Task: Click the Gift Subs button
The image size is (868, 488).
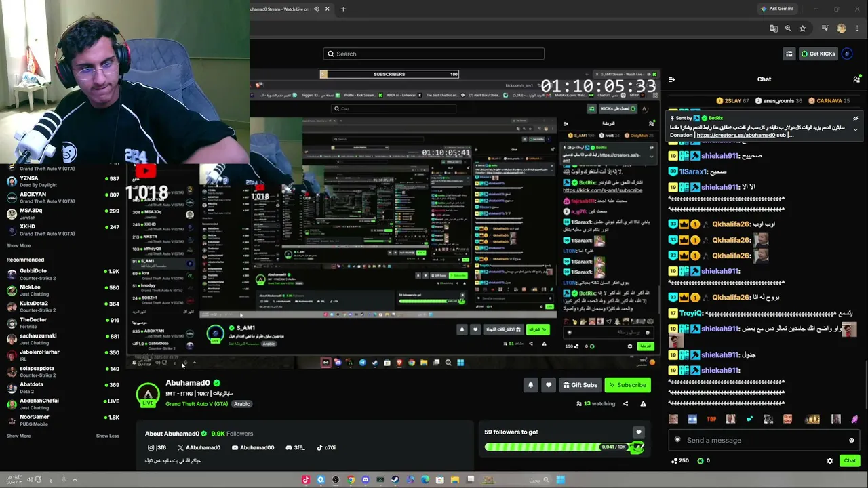Action: click(580, 385)
